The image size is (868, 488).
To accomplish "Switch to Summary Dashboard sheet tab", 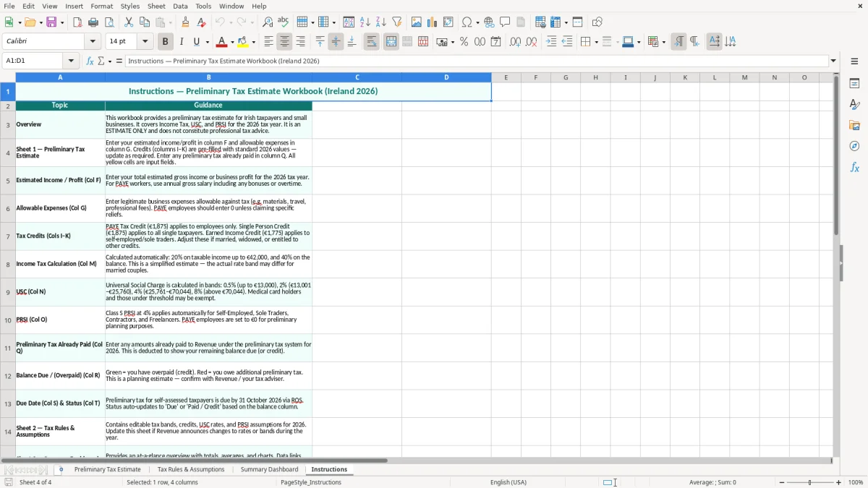I will pyautogui.click(x=269, y=469).
